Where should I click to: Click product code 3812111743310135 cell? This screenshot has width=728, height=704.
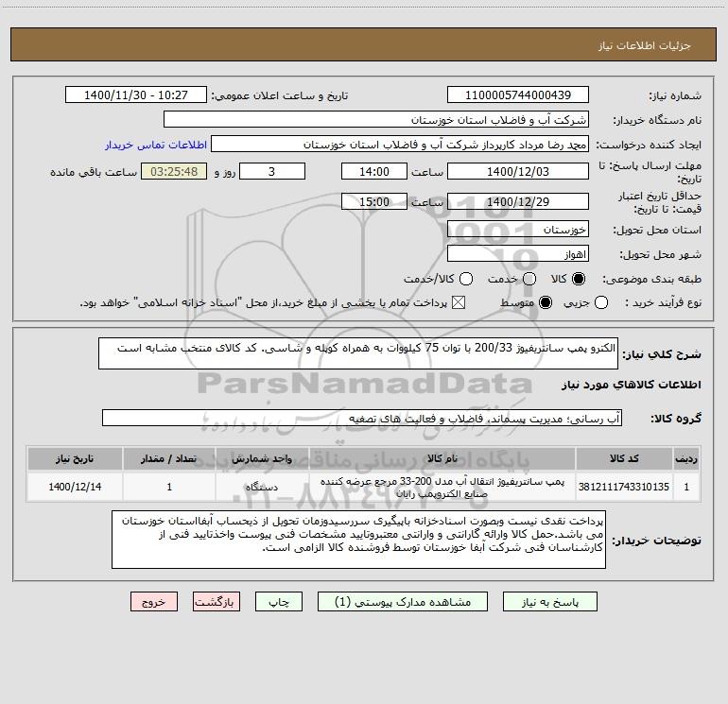click(x=624, y=487)
